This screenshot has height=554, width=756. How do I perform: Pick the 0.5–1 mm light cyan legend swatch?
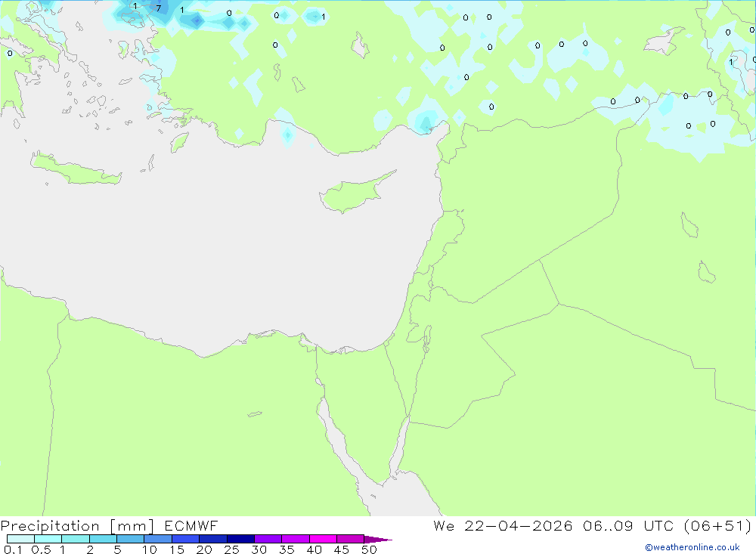click(48, 539)
